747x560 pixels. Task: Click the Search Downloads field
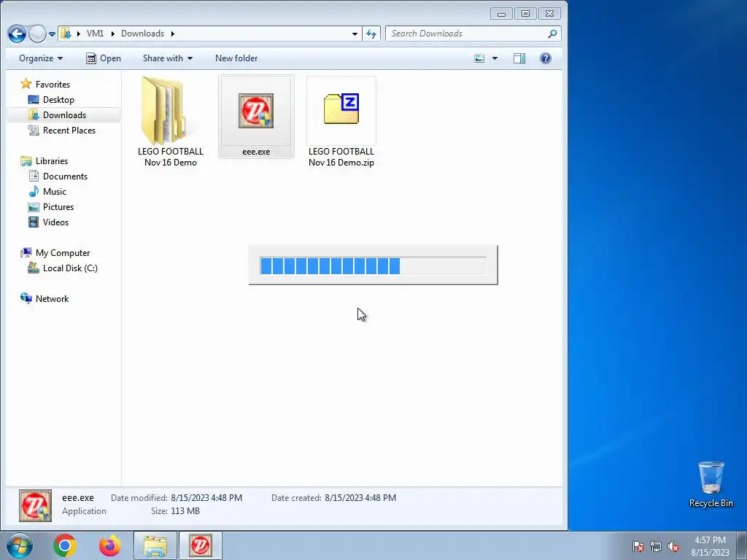point(473,34)
